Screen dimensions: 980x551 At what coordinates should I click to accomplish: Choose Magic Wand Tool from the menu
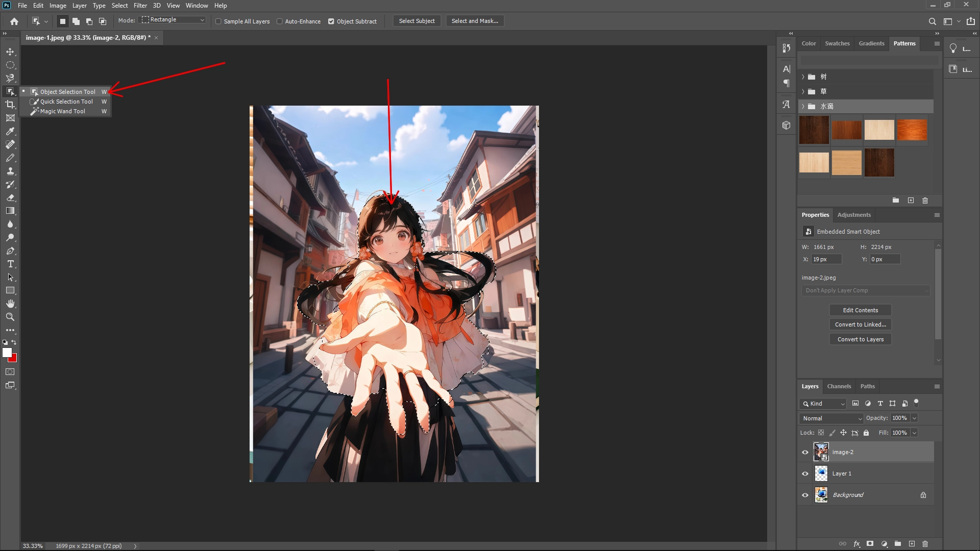63,111
